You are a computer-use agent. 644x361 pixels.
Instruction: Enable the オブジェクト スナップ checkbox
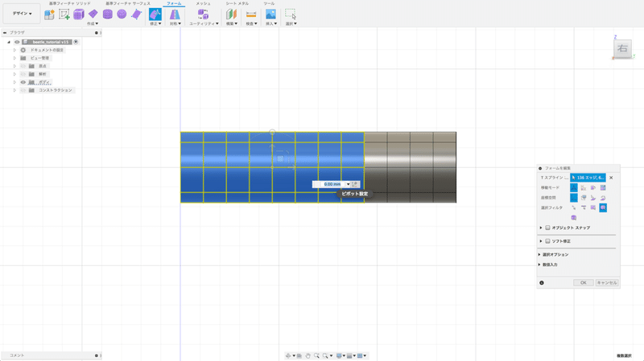[547, 228]
